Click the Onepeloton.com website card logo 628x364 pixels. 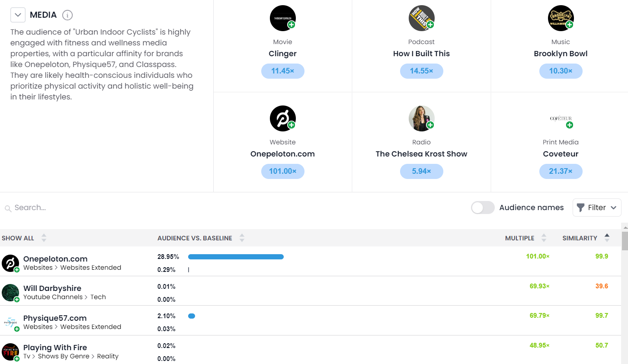coord(282,118)
